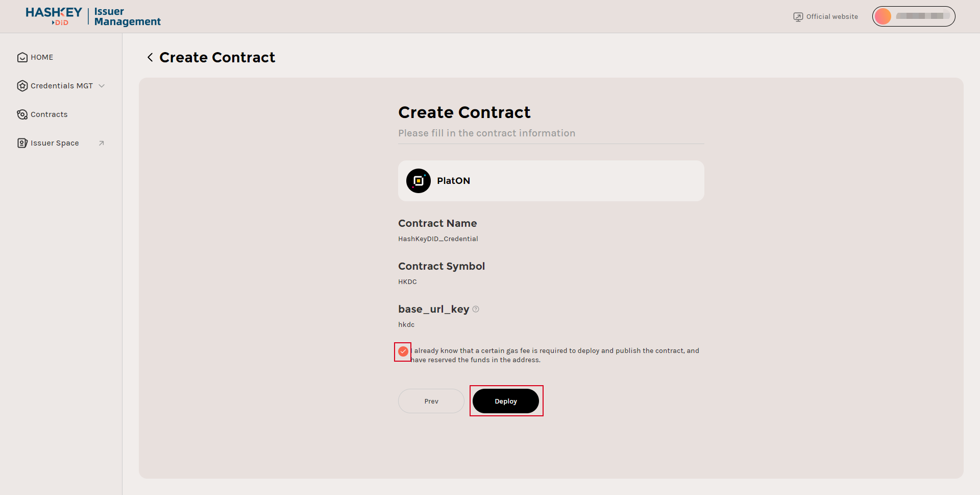The image size is (980, 495).
Task: Open the Contracts menu item
Action: [49, 114]
